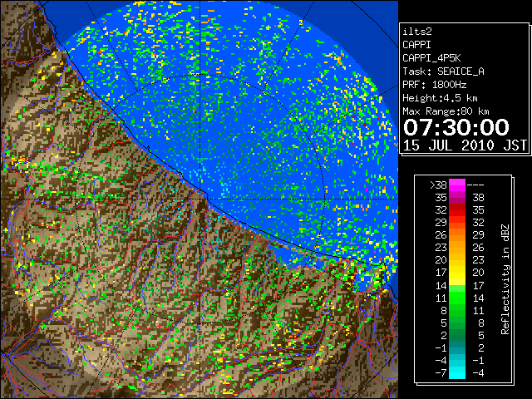Pick the cyan -7 to -4 dBZ band

click(457, 372)
